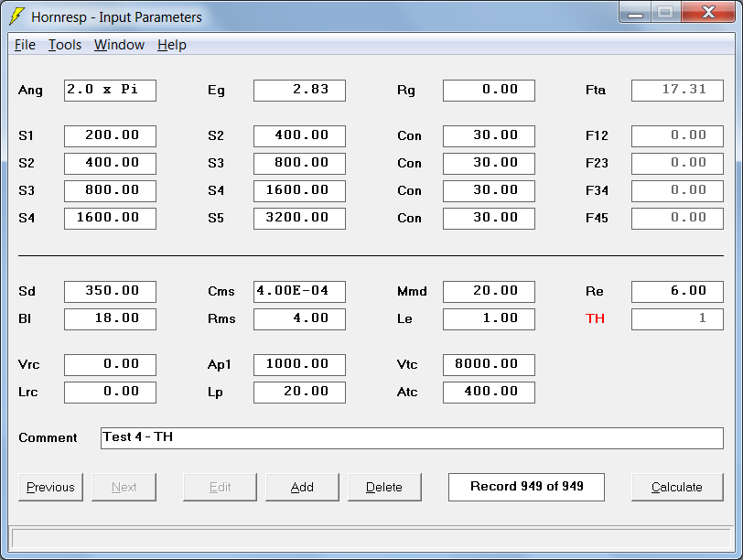Go to the Previous record

tap(50, 487)
